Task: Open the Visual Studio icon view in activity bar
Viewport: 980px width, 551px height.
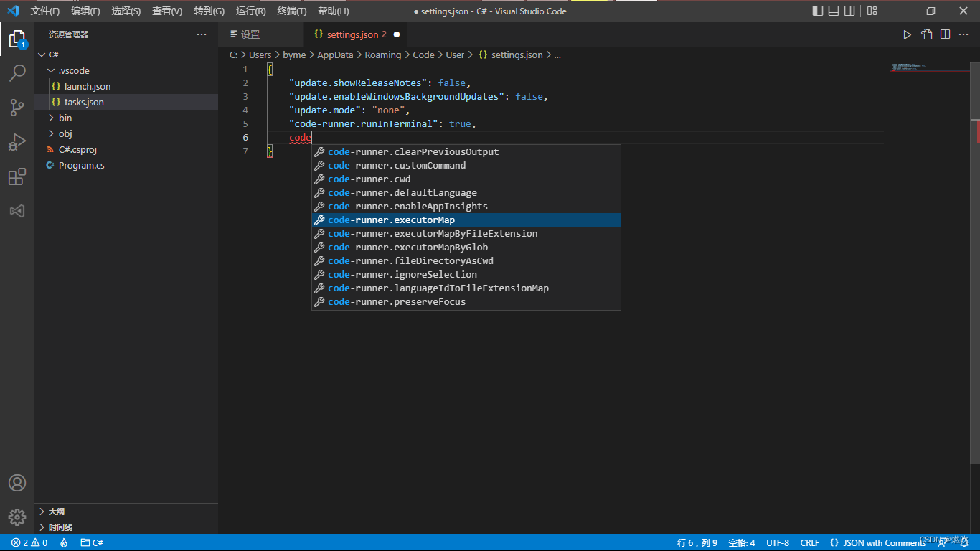Action: (17, 211)
